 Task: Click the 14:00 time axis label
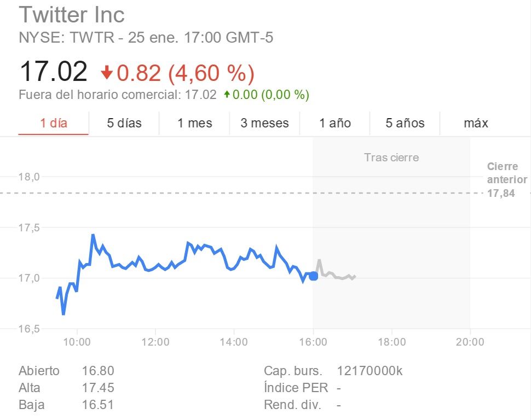pos(234,342)
